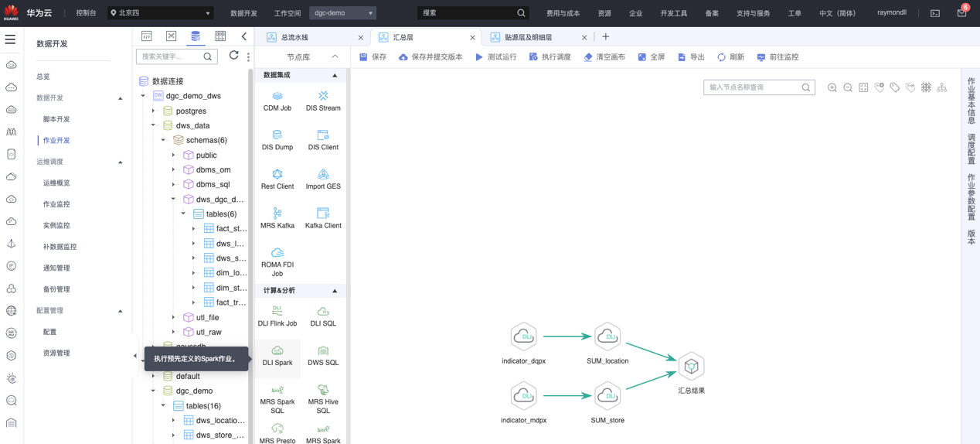Add a new tab with plus button
Image resolution: width=980 pixels, height=444 pixels.
point(605,36)
